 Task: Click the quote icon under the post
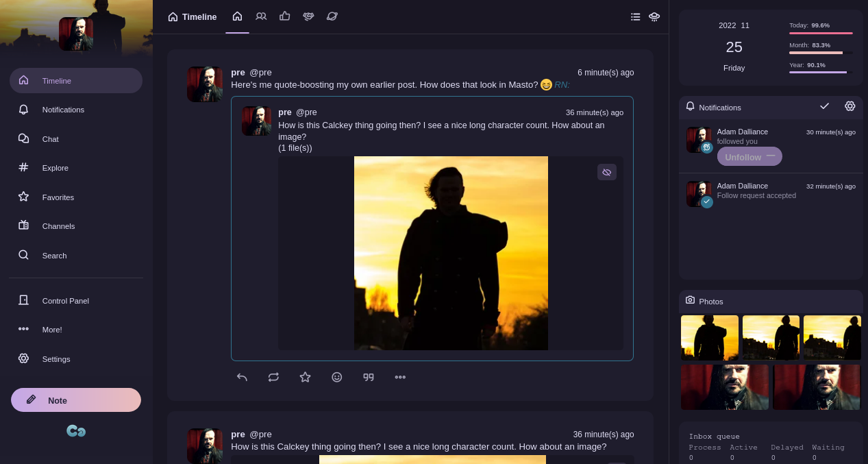pyautogui.click(x=368, y=377)
